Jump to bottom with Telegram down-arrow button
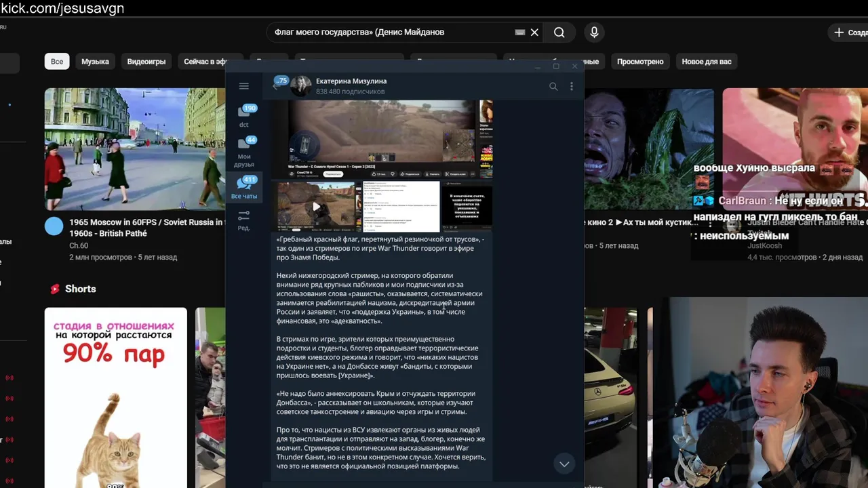This screenshot has width=868, height=488. pyautogui.click(x=564, y=464)
